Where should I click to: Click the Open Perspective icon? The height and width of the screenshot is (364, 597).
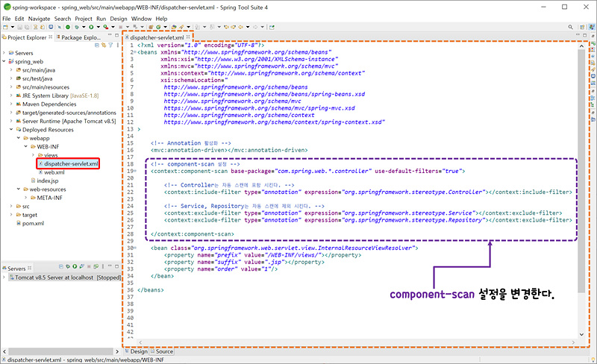pos(582,27)
